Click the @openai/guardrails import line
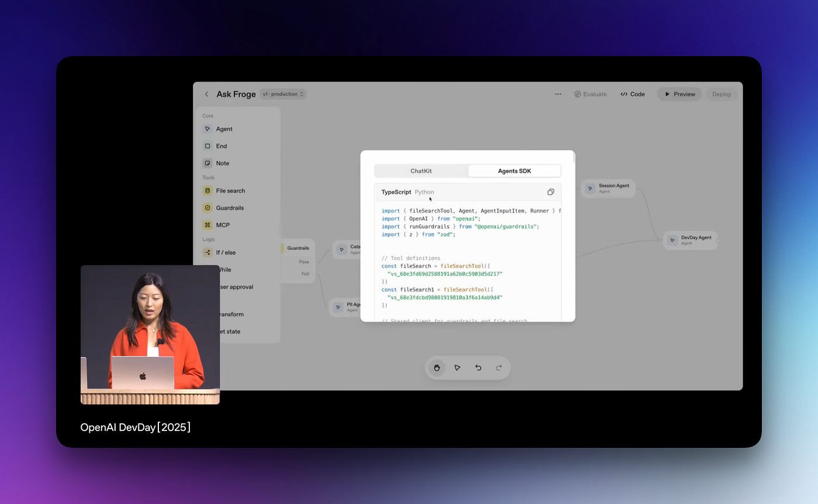 [x=460, y=227]
